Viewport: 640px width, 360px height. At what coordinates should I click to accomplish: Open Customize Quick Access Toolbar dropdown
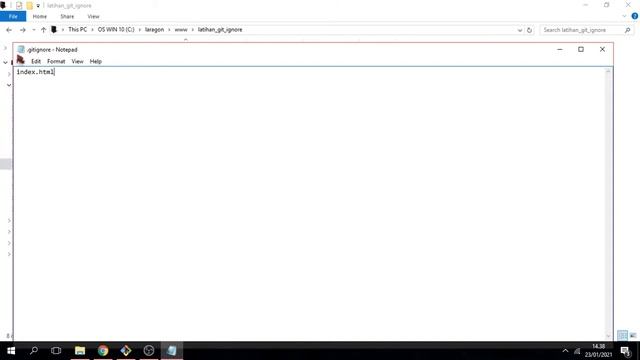(38, 6)
